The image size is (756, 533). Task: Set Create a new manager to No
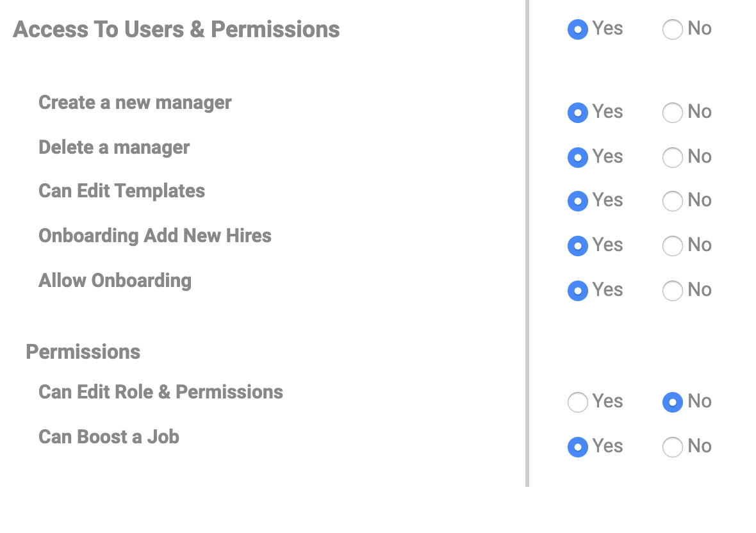[672, 113]
